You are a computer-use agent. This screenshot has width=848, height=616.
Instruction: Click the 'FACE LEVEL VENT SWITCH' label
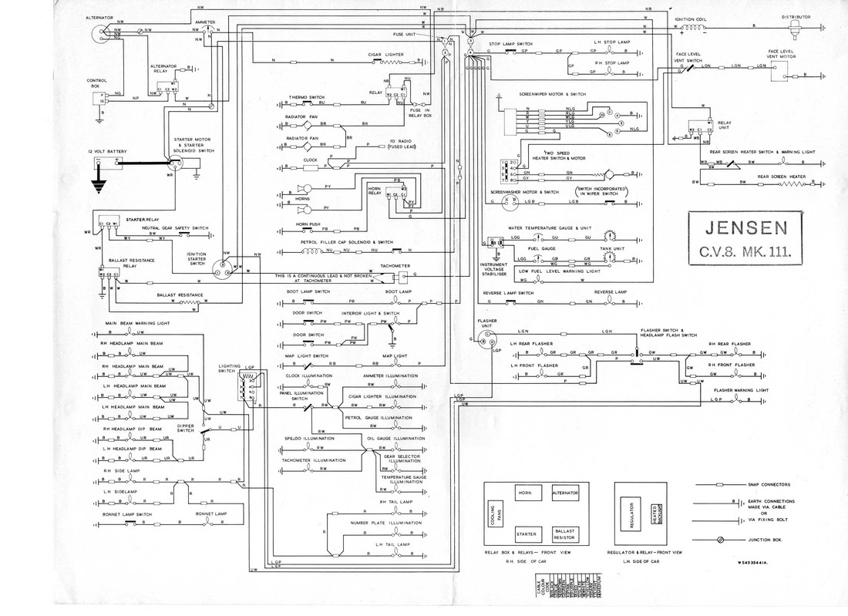[x=688, y=57]
